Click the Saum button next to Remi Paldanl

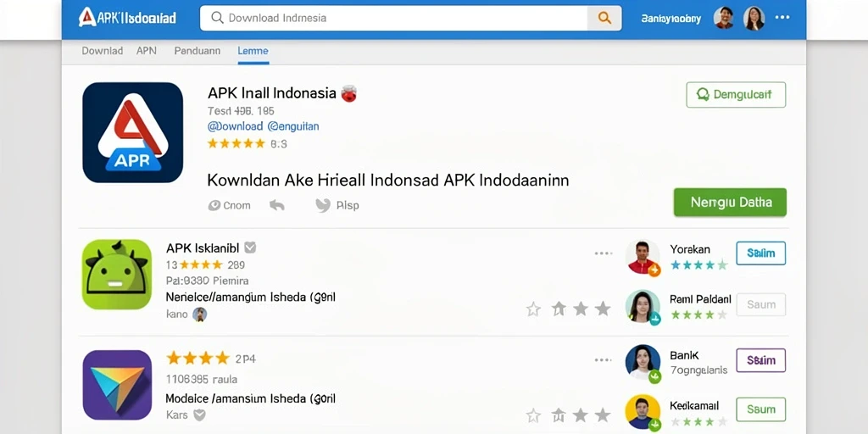760,304
